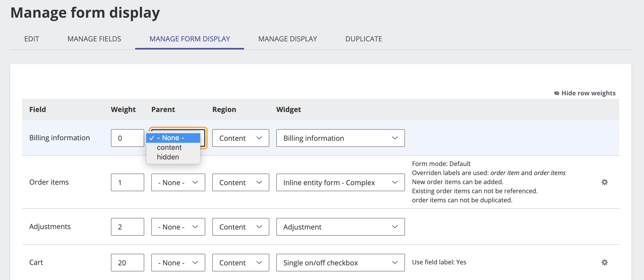
Task: Open Region dropdown for Order items
Action: tap(241, 182)
